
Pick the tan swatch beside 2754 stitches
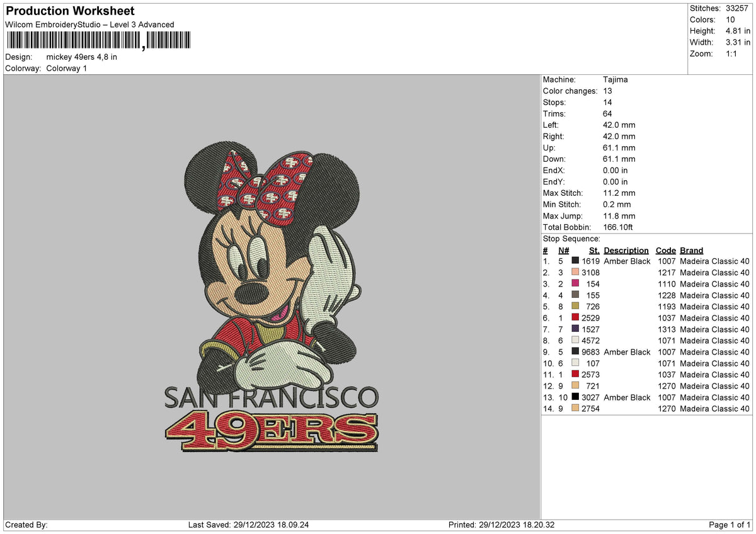click(x=575, y=408)
